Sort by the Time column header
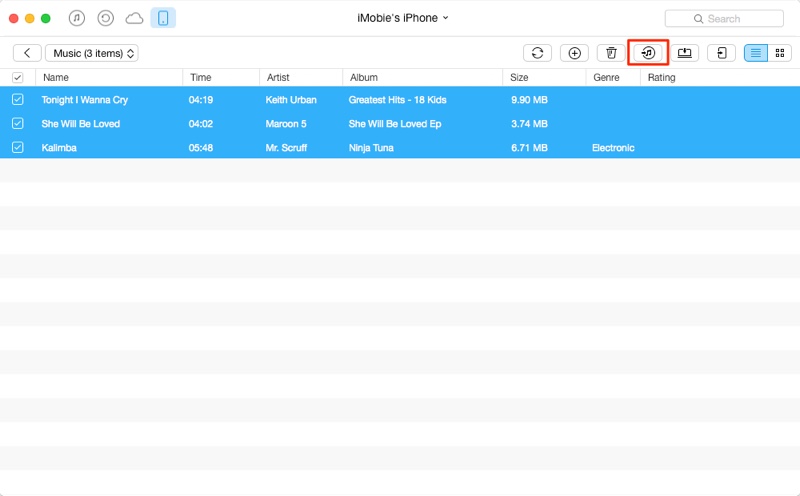Screen dimensions: 800x496 [201, 78]
